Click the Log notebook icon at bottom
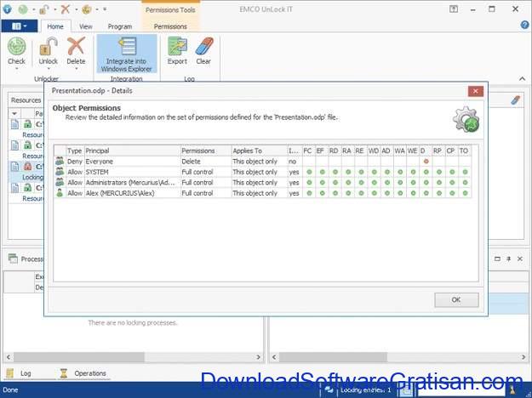532x398 pixels. [x=10, y=373]
